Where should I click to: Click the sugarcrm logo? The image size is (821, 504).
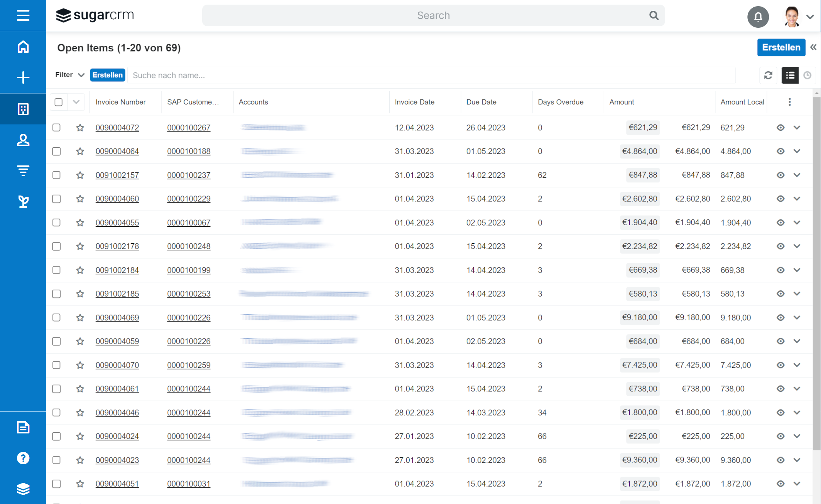pos(95,15)
